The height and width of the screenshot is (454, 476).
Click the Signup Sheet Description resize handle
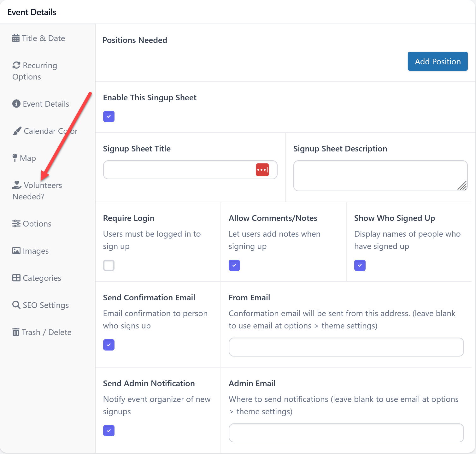click(x=462, y=186)
